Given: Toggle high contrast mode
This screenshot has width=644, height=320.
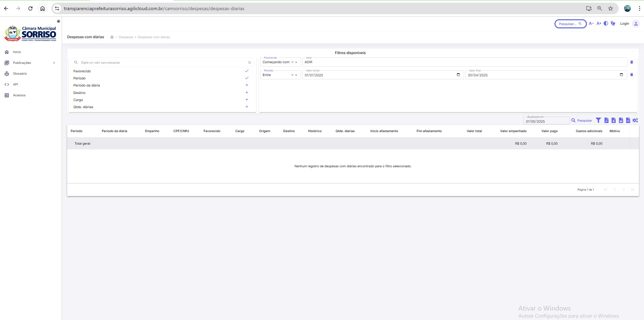Looking at the screenshot, I should 606,24.
